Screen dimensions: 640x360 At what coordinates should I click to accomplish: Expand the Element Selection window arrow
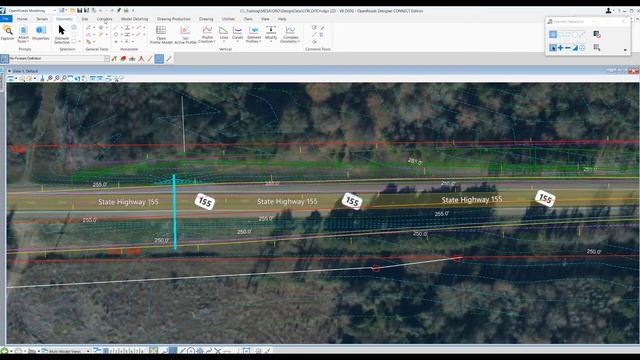(625, 50)
